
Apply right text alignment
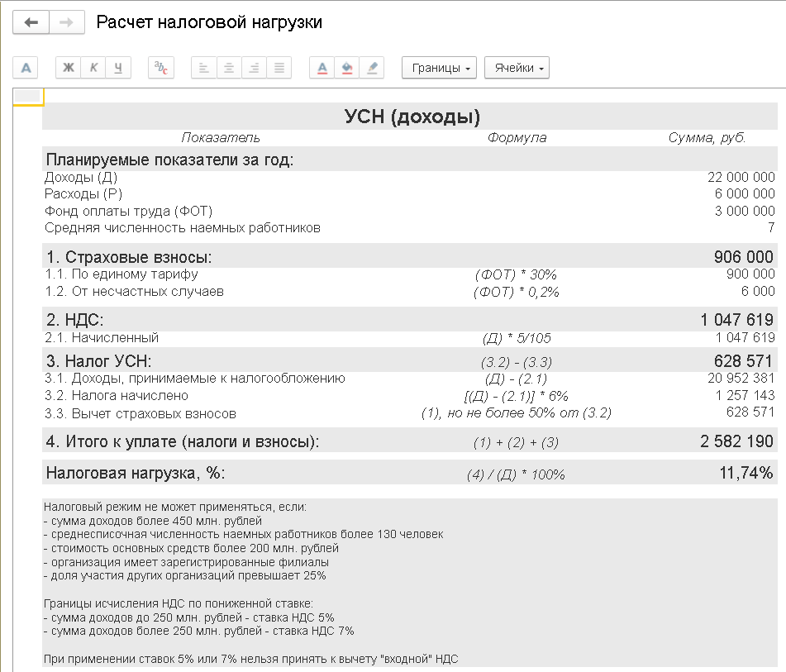point(253,67)
